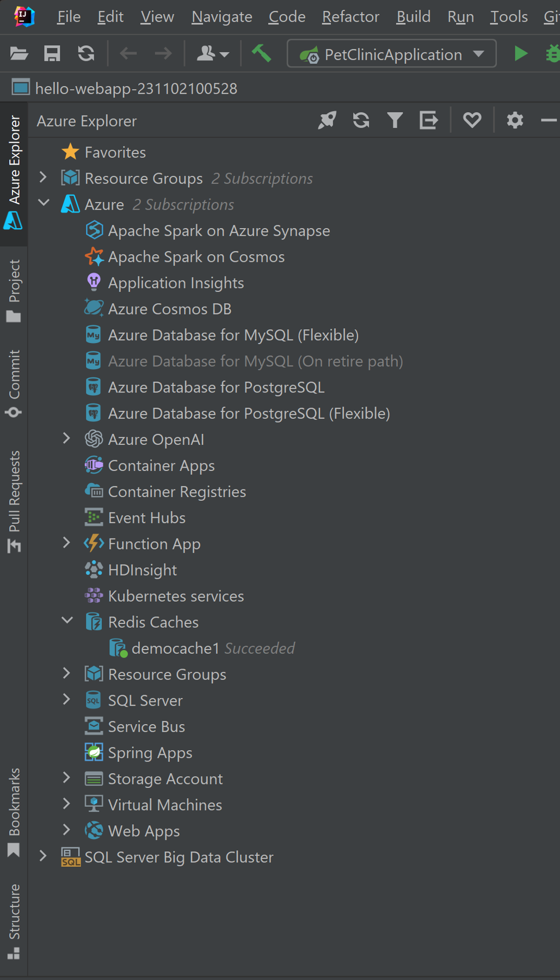Run PetClinicApplication with green play icon
Viewport: 560px width, 980px height.
click(x=521, y=53)
